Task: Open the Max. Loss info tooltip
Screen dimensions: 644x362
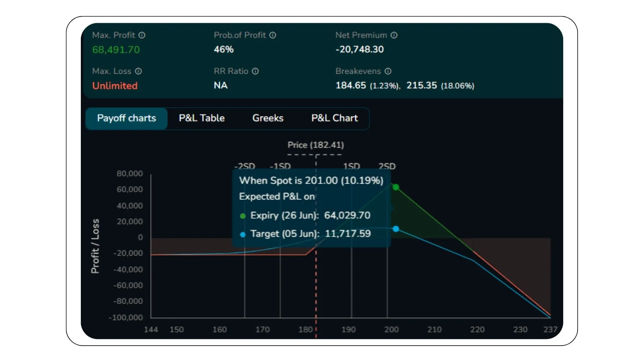Action: [138, 71]
